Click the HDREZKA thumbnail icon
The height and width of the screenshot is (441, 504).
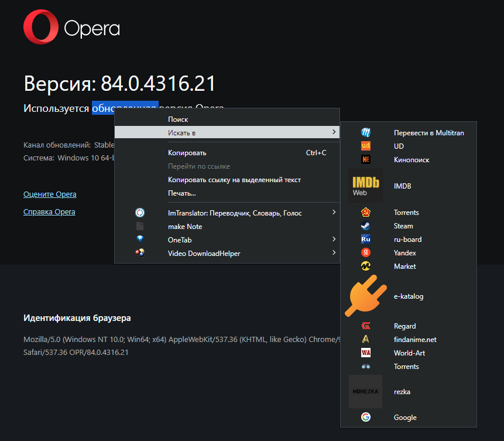pyautogui.click(x=366, y=391)
